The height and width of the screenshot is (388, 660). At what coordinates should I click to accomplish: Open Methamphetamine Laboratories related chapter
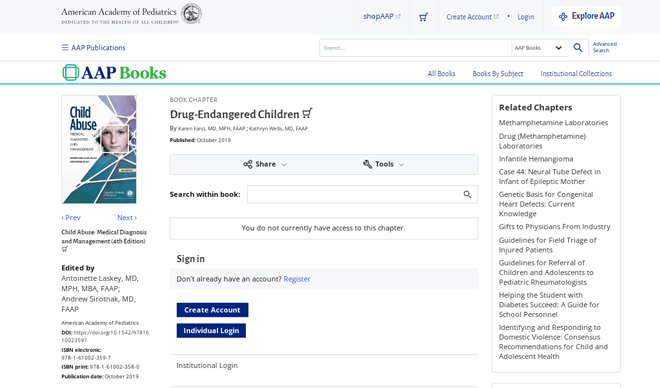click(553, 123)
